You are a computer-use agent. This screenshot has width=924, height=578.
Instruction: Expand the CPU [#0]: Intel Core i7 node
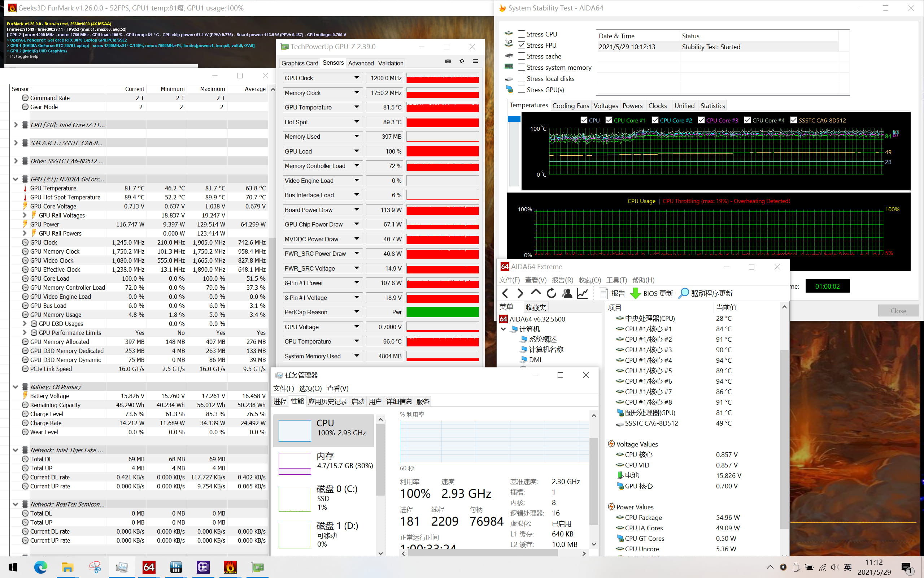15,125
